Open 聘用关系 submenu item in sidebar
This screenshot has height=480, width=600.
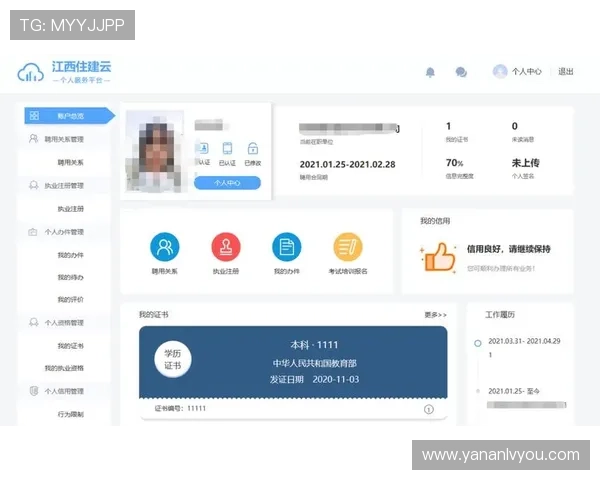(x=70, y=162)
